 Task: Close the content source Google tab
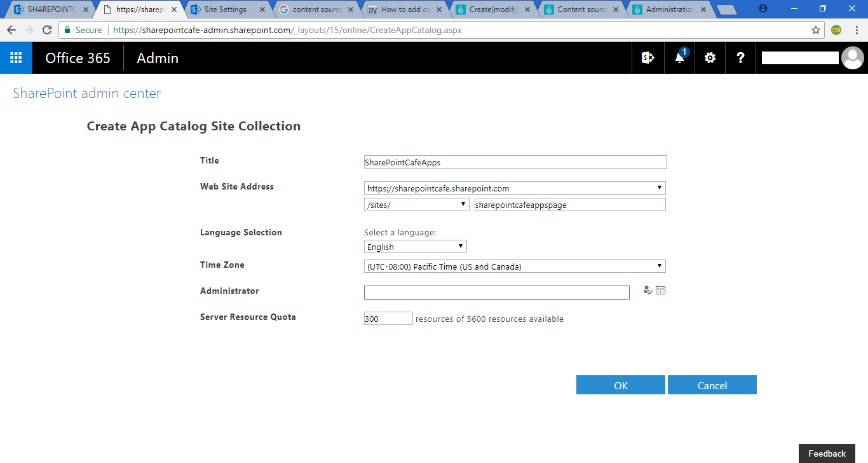tap(351, 10)
